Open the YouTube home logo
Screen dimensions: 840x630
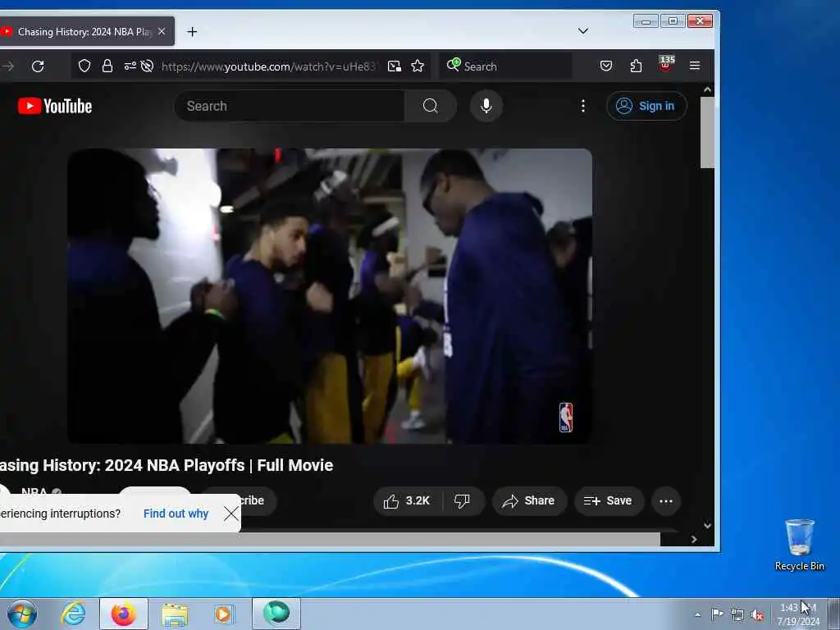pyautogui.click(x=55, y=106)
